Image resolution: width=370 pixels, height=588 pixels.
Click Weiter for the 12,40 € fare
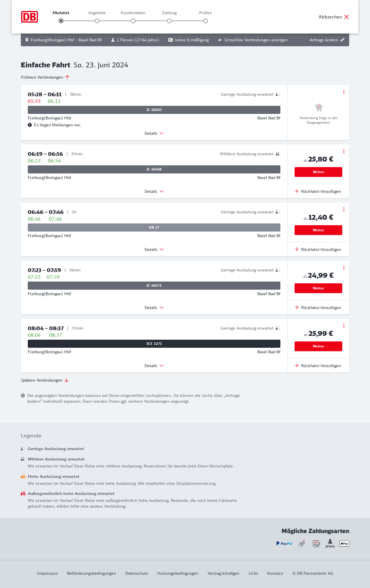point(318,230)
